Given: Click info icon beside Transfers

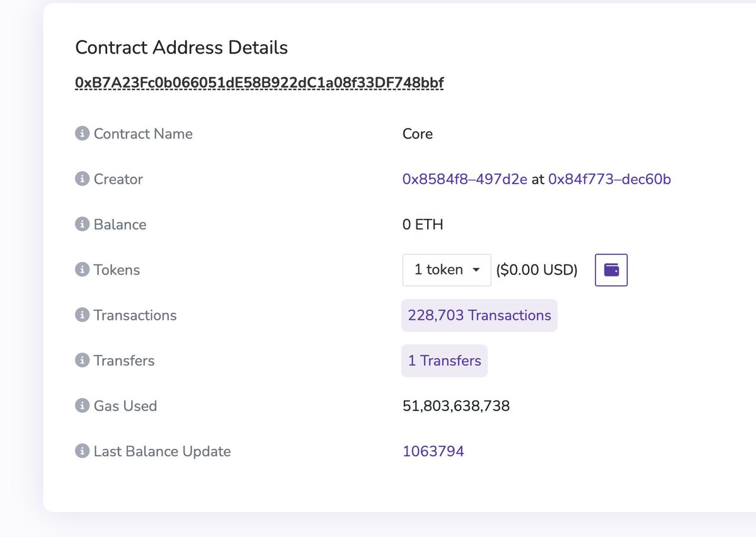Looking at the screenshot, I should (82, 360).
